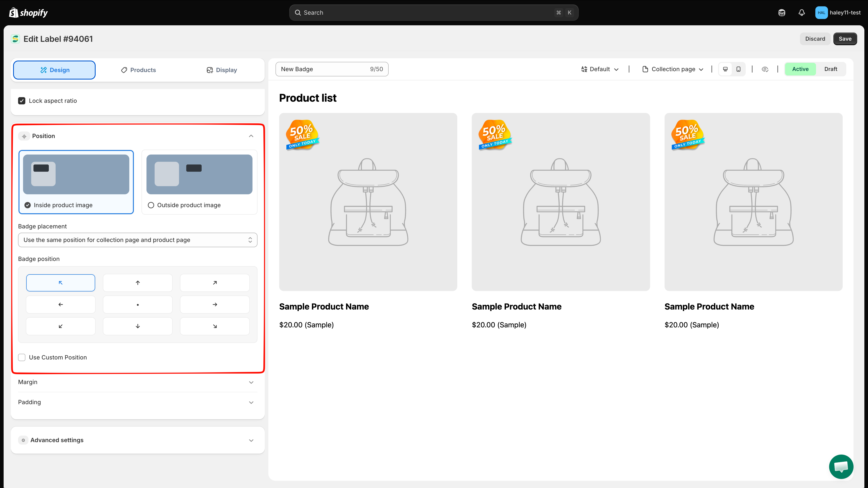The width and height of the screenshot is (868, 488).
Task: Toggle Lock aspect ratio checkbox
Action: [21, 101]
